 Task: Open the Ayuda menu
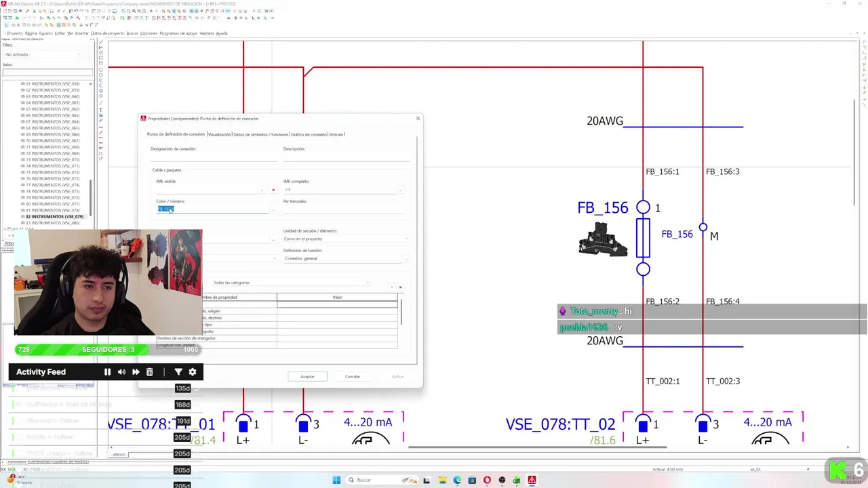(222, 33)
